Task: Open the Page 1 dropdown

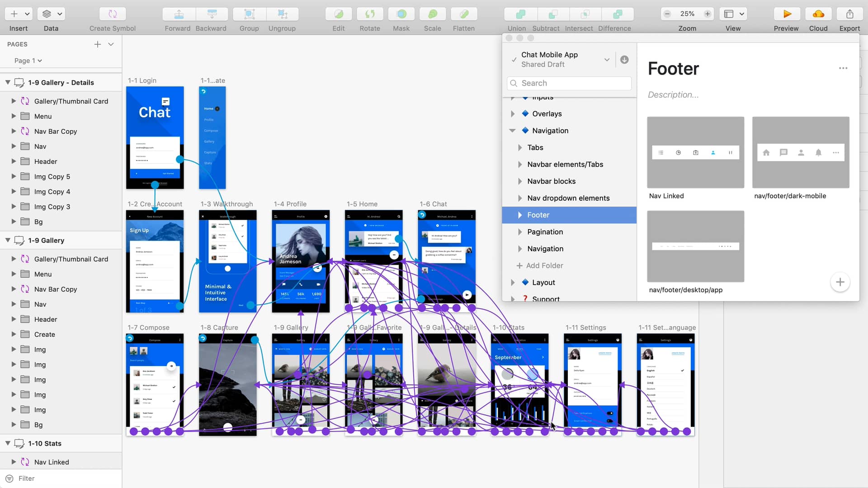Action: [28, 61]
